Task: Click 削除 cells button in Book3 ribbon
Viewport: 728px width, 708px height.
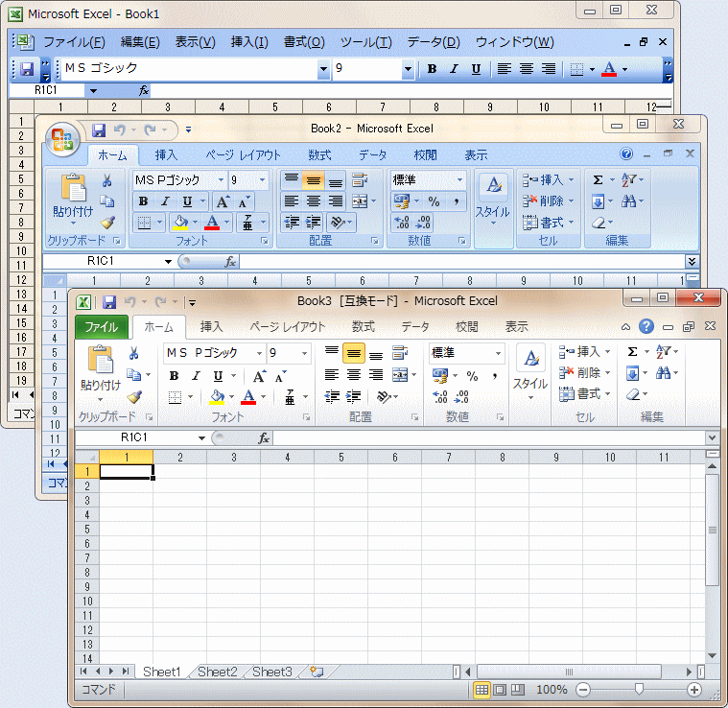Action: click(x=584, y=373)
